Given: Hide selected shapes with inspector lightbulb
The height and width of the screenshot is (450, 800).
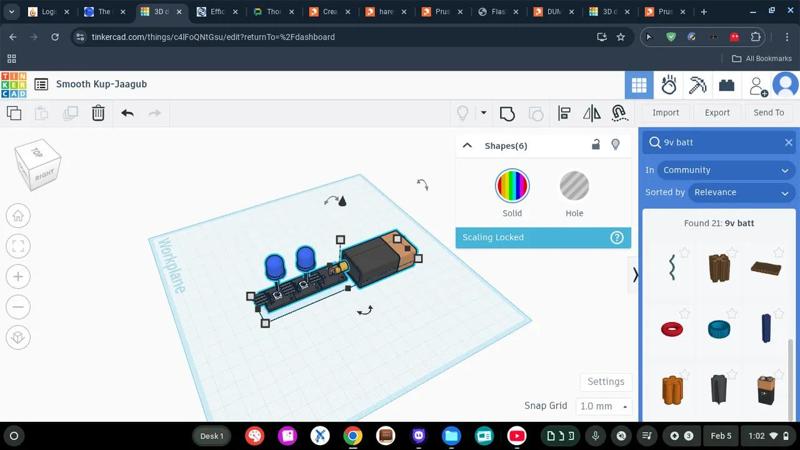Looking at the screenshot, I should [x=615, y=144].
